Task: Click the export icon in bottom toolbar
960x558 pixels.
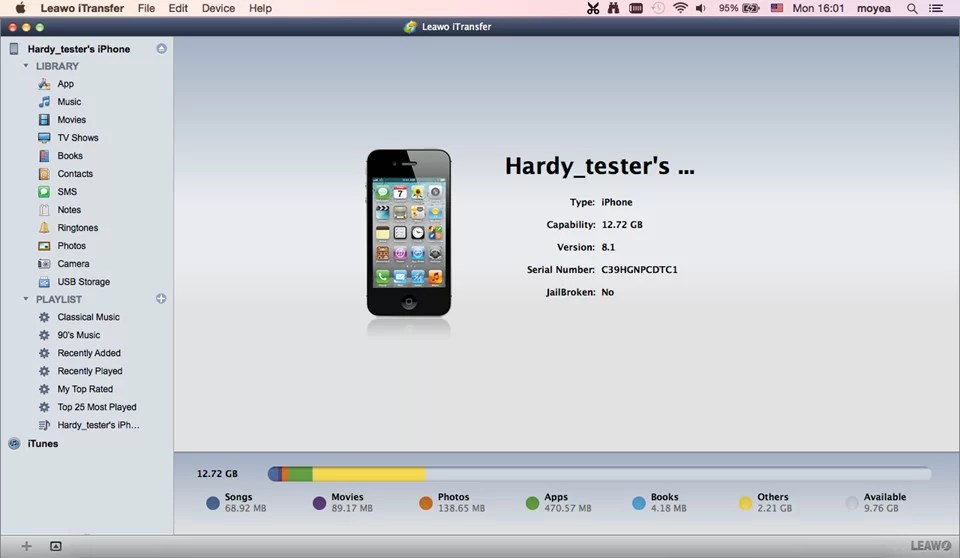Action: pos(56,546)
